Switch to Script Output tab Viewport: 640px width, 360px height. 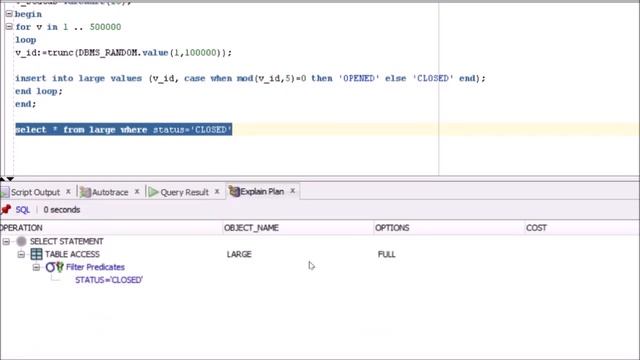[35, 192]
